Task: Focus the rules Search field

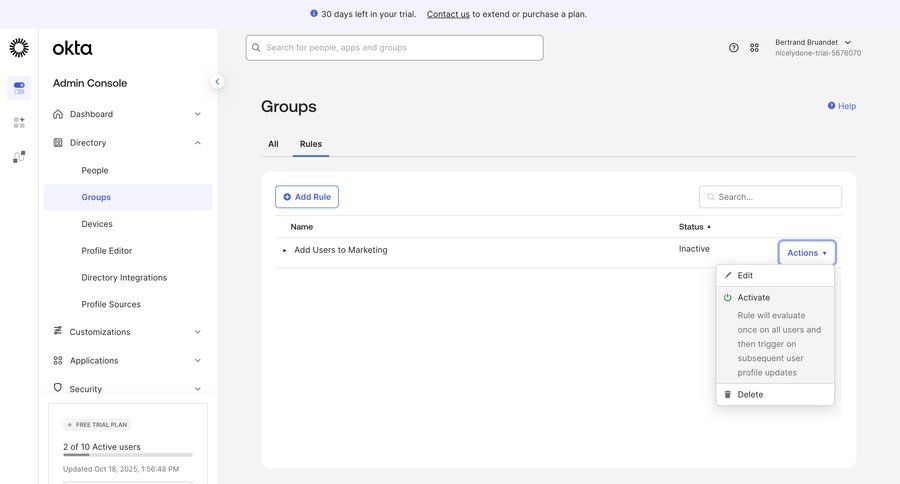Action: (x=770, y=196)
